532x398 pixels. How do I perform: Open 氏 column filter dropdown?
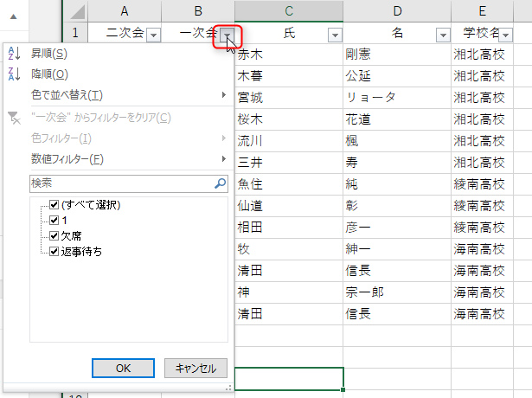click(x=335, y=35)
